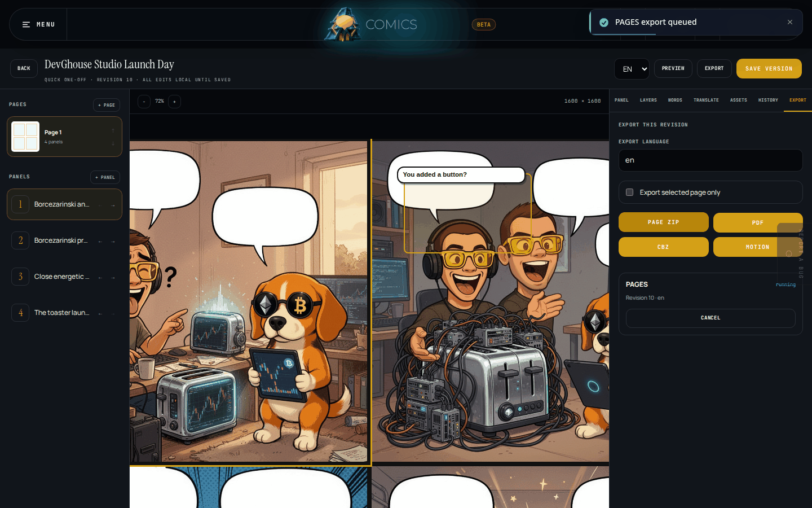The width and height of the screenshot is (812, 508).
Task: Select the Page 1 thumbnail
Action: coord(25,137)
